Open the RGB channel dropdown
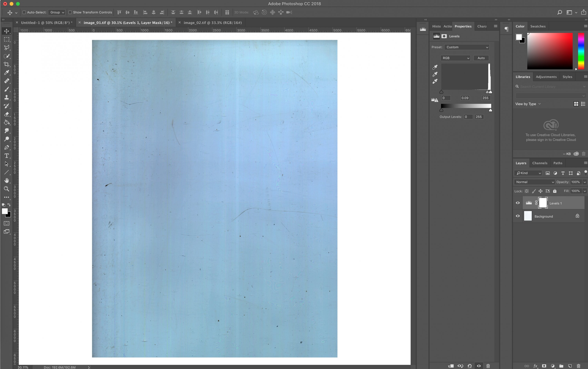The height and width of the screenshot is (369, 588). coord(456,58)
